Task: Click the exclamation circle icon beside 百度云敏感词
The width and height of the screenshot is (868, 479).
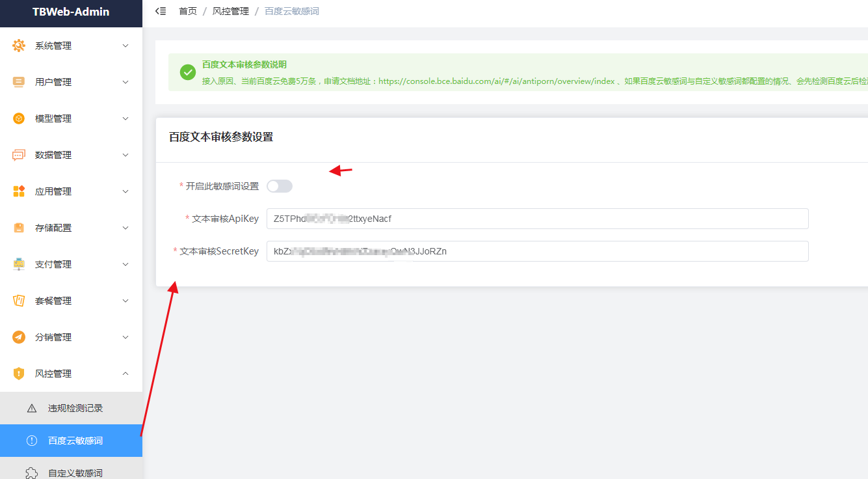Action: point(32,441)
